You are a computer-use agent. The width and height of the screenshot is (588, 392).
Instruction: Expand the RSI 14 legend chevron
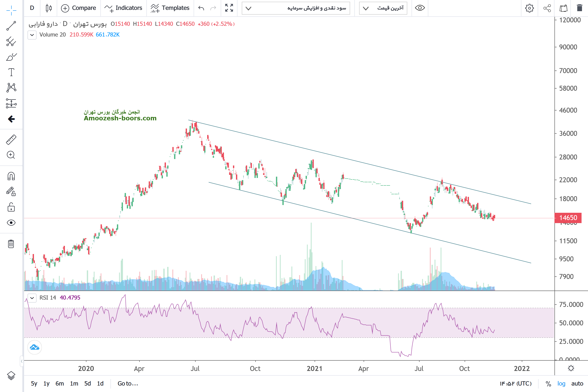[32, 298]
